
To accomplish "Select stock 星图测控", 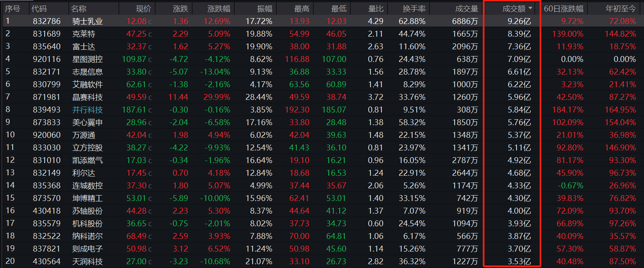I will [x=87, y=59].
